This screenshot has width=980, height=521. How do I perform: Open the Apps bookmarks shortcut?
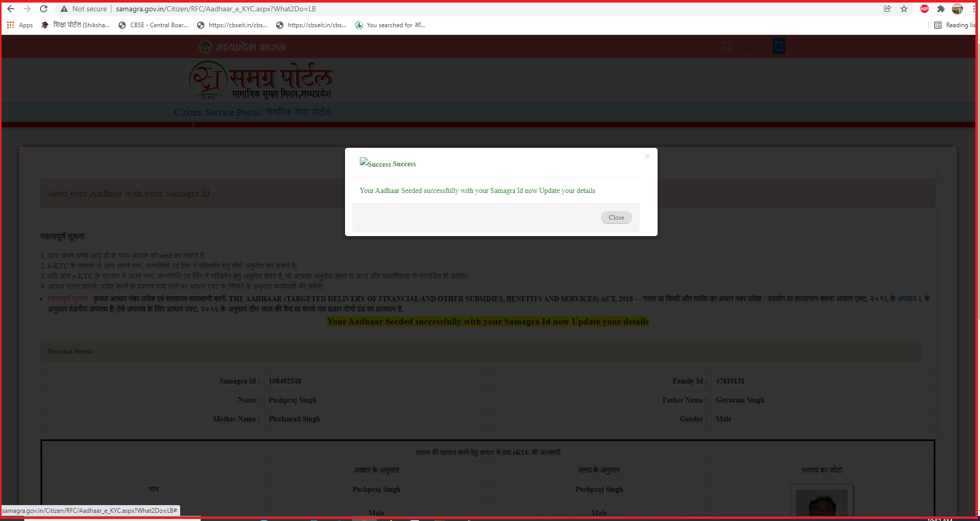click(x=20, y=25)
